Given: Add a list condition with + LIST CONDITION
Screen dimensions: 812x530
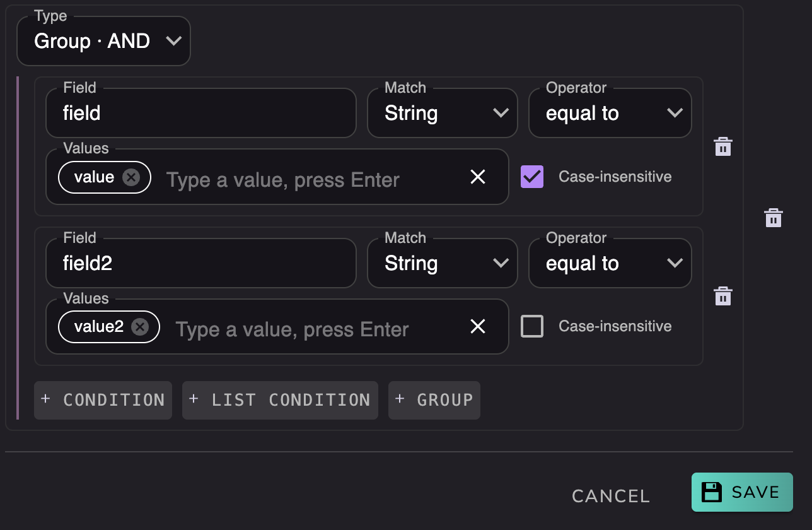Looking at the screenshot, I should (280, 400).
